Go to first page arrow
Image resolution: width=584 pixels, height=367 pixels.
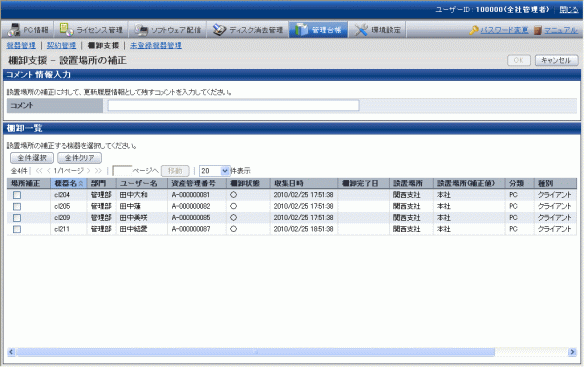pos(39,171)
